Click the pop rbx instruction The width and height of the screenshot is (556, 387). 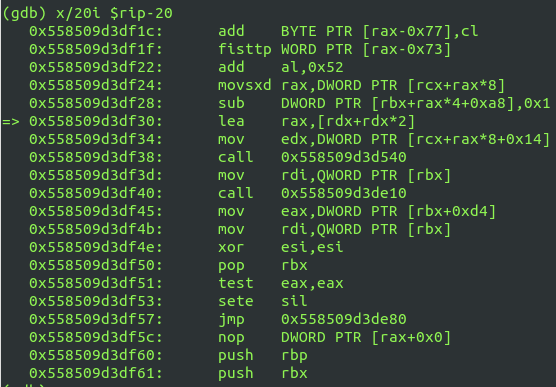pos(262,265)
